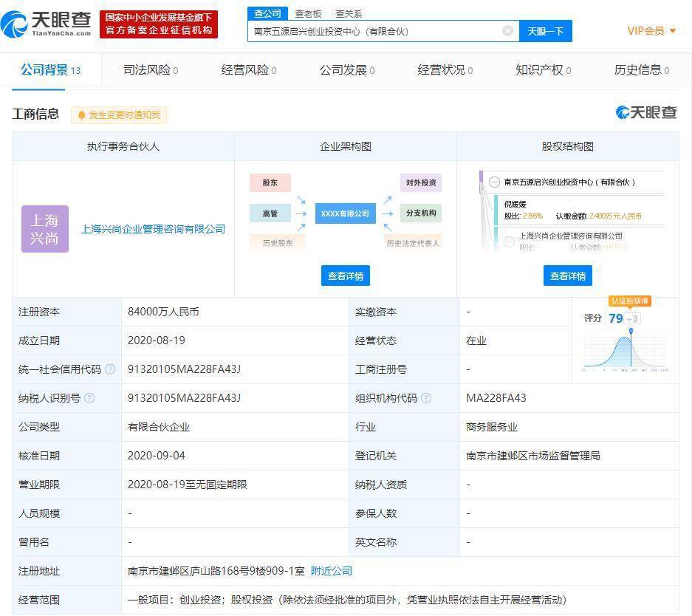This screenshot has height=616, width=692.
Task: Open the 附近公司 link
Action: [x=332, y=571]
